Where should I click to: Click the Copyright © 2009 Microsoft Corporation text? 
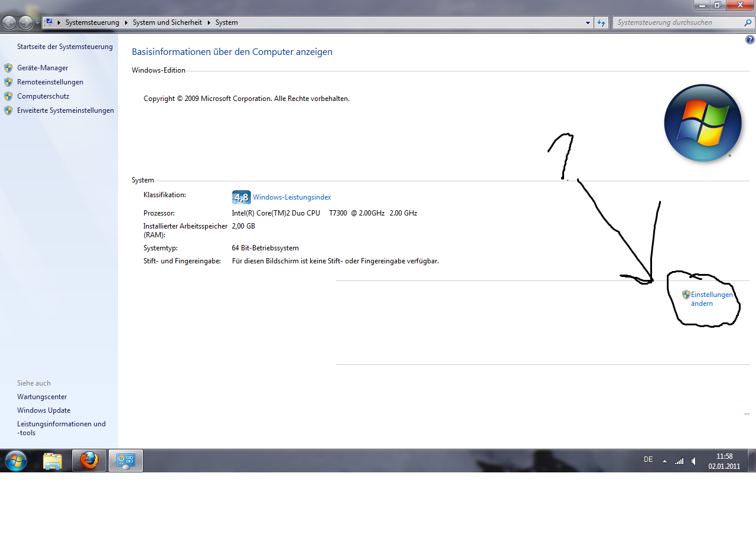pyautogui.click(x=246, y=99)
